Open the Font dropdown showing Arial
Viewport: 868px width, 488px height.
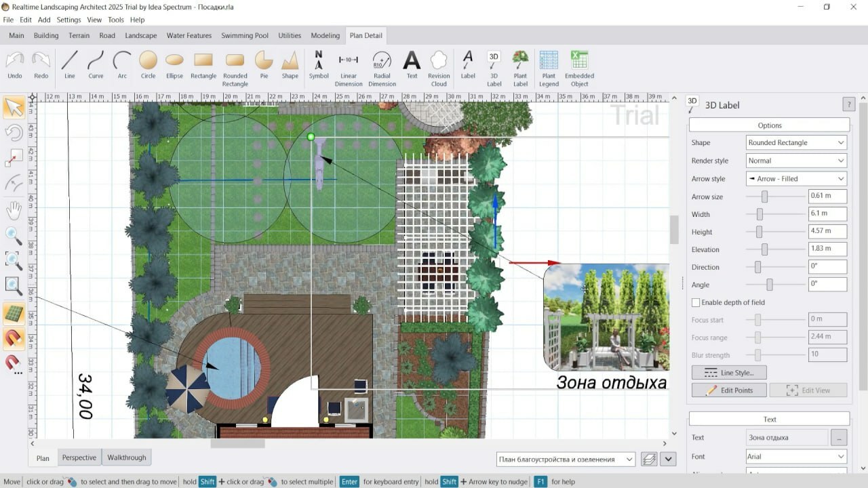[x=796, y=457]
